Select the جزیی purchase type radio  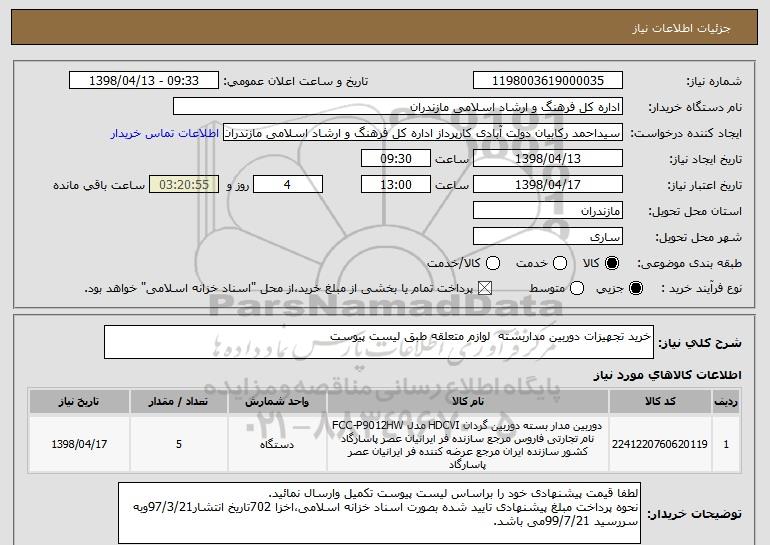tap(635, 289)
